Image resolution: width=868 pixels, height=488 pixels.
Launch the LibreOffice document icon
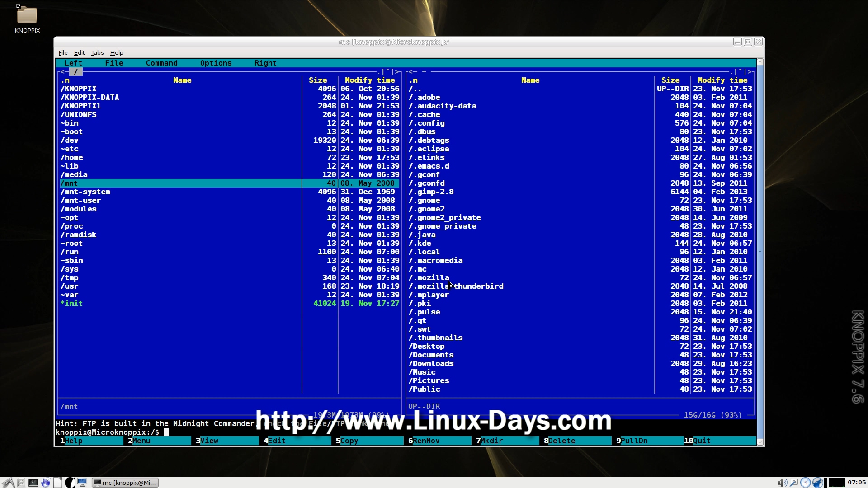(x=58, y=483)
